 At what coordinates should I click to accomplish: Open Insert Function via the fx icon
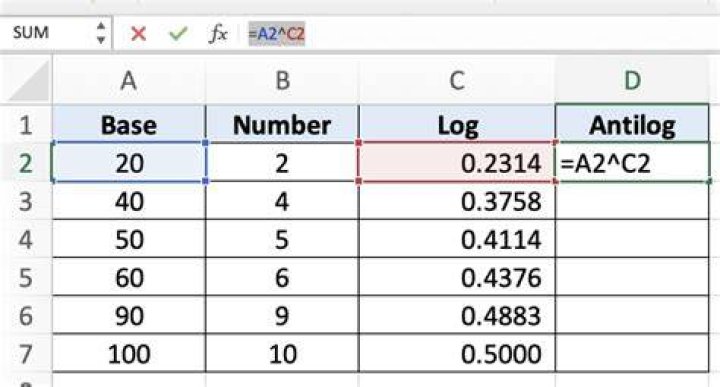coord(218,34)
